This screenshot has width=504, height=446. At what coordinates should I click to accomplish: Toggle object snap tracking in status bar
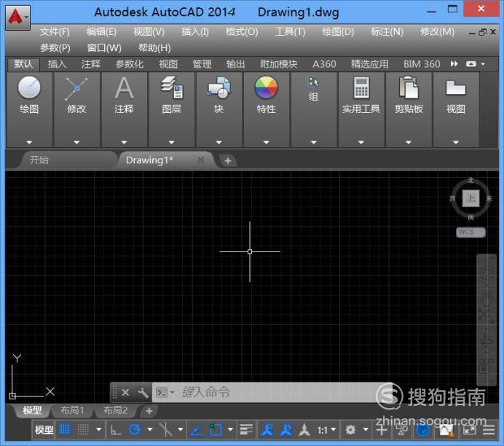point(197,430)
